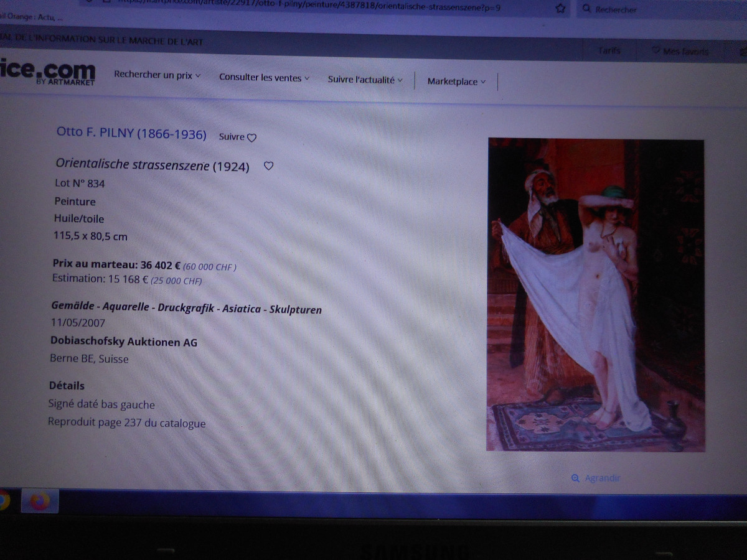
Task: Click the Dobiaschofsky Auktionen AG text
Action: click(124, 342)
